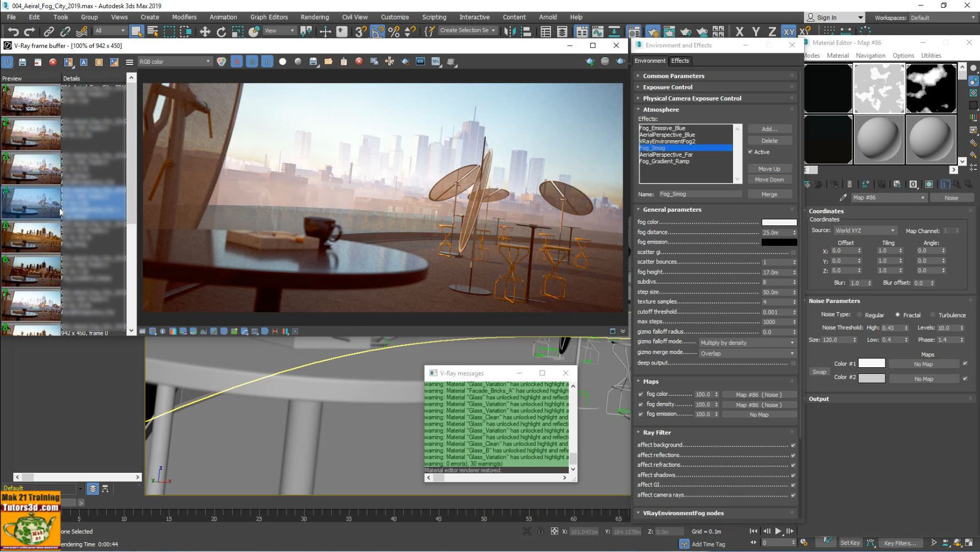
Task: Toggle the Percent Snap tool
Action: point(394,31)
